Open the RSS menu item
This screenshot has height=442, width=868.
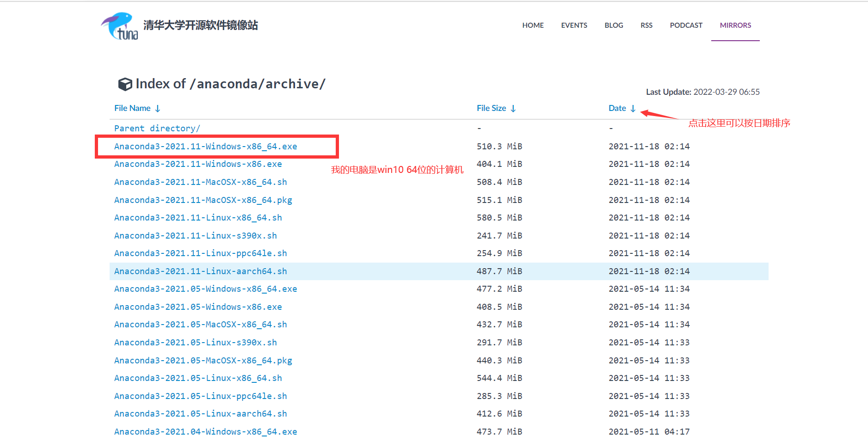[x=646, y=25]
